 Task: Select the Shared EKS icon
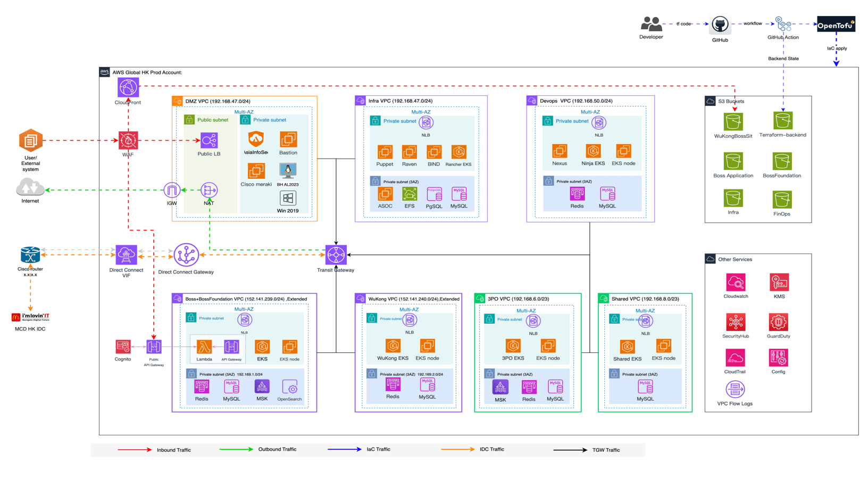click(x=627, y=347)
